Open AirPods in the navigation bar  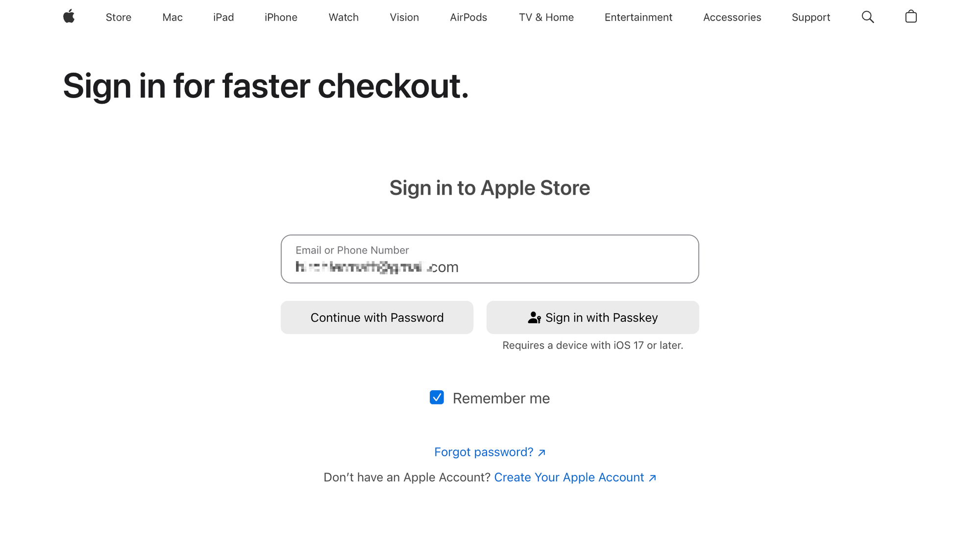pos(468,17)
